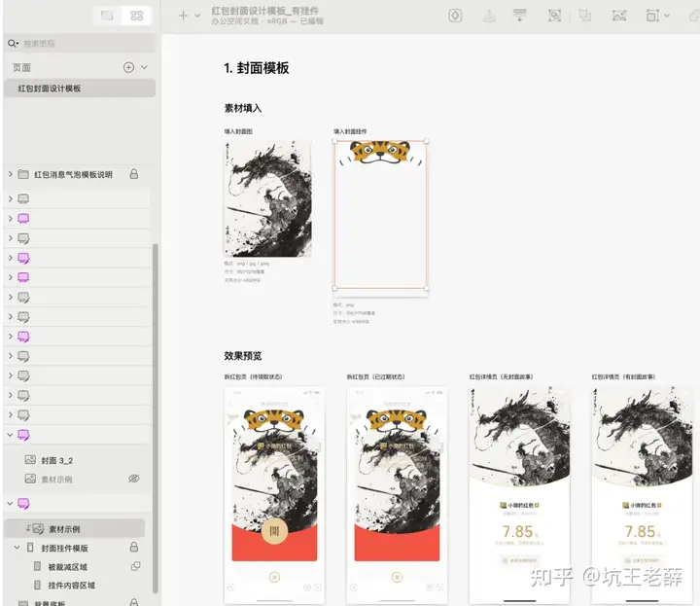Collapse the artboard above the highlighted 素材示例

coord(11,503)
